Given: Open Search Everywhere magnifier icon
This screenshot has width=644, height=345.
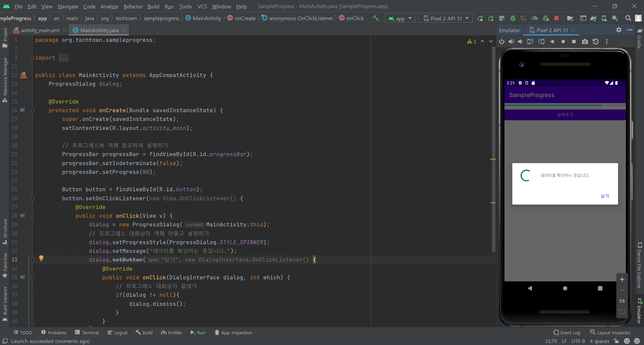Looking at the screenshot, I should pos(628,18).
